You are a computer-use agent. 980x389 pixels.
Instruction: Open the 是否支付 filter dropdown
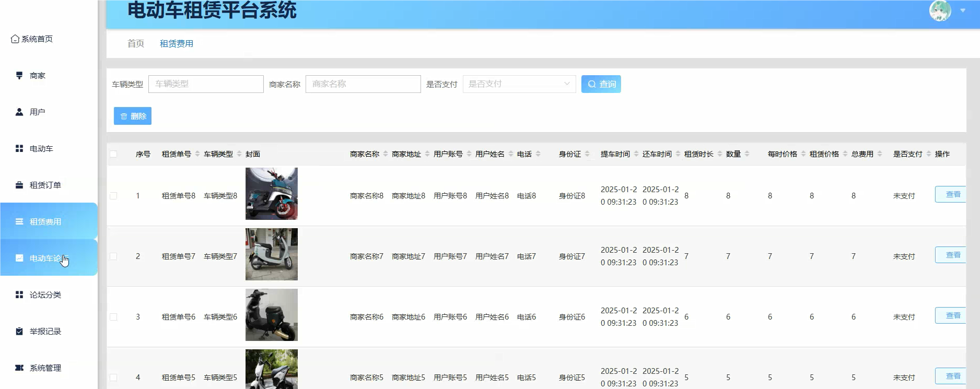[519, 84]
